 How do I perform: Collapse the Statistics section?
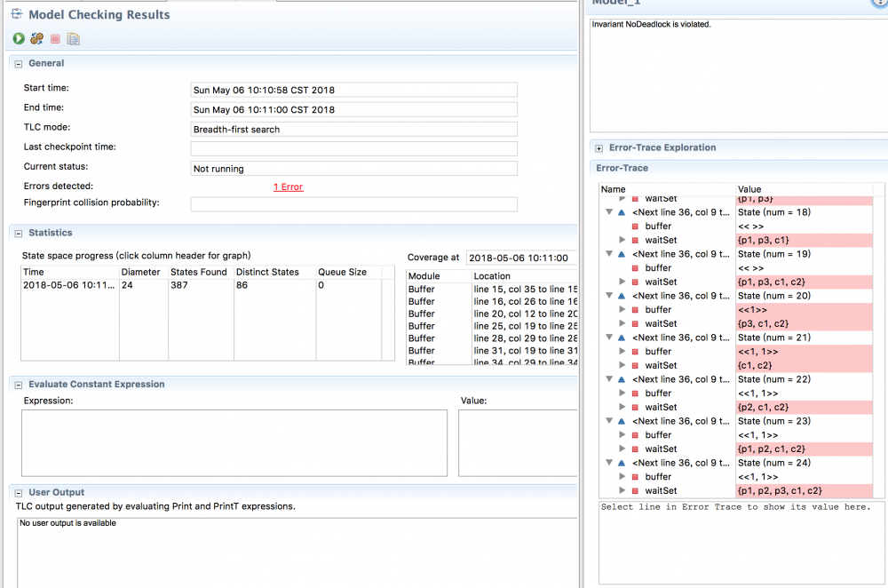(x=19, y=234)
